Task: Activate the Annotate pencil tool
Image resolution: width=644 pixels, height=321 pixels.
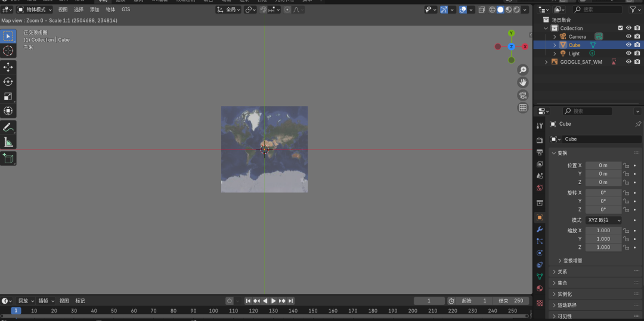Action: [x=8, y=127]
